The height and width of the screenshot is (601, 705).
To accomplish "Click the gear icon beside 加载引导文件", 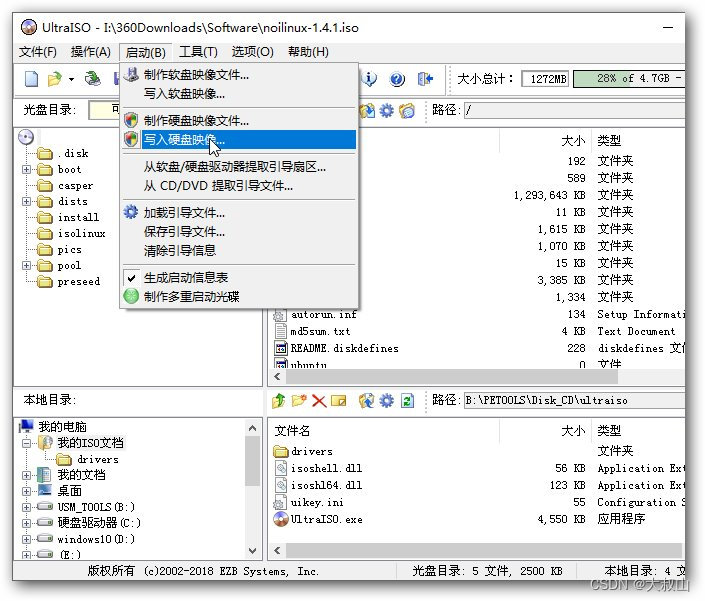I will point(131,212).
